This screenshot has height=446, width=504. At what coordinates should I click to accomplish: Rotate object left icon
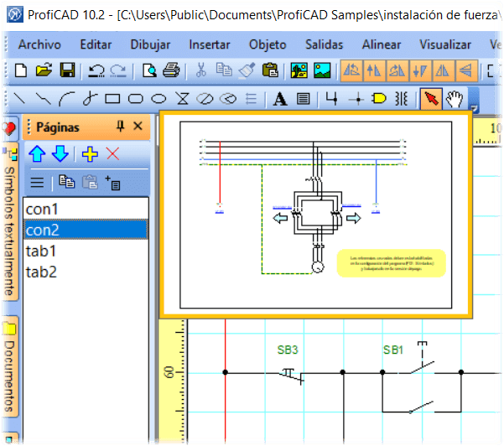pos(351,70)
